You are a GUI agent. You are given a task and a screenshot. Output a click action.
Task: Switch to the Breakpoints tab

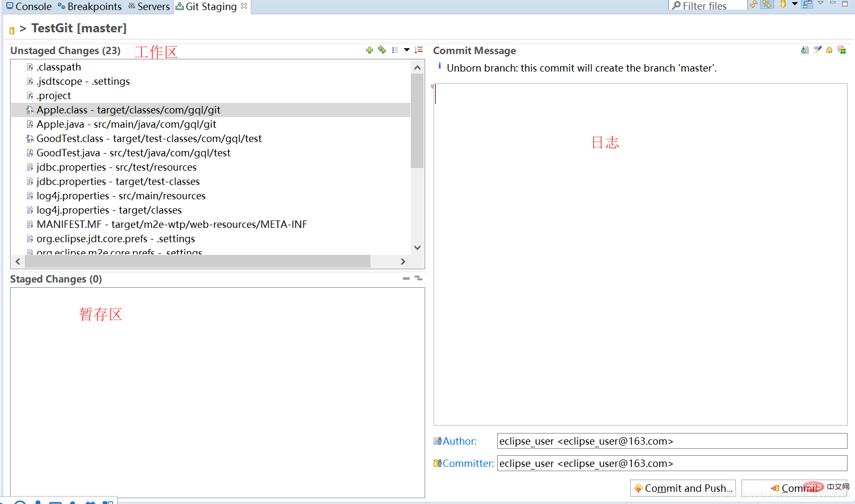[x=90, y=6]
